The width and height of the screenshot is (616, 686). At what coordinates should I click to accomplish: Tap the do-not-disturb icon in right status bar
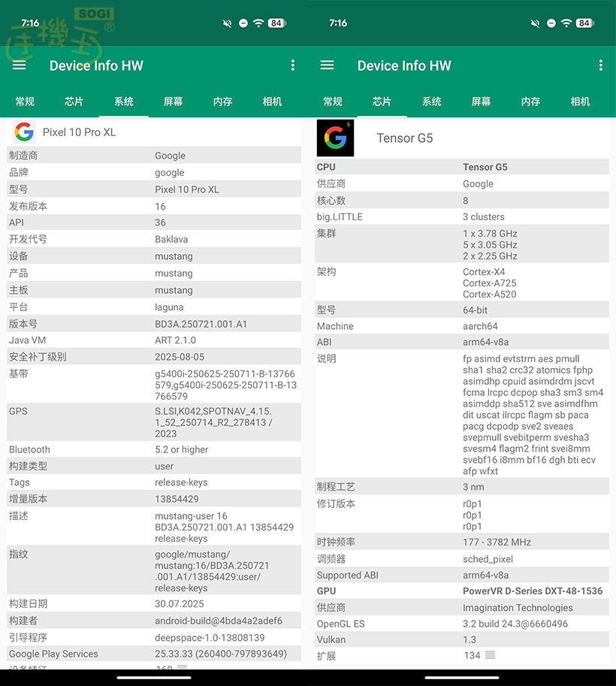551,23
